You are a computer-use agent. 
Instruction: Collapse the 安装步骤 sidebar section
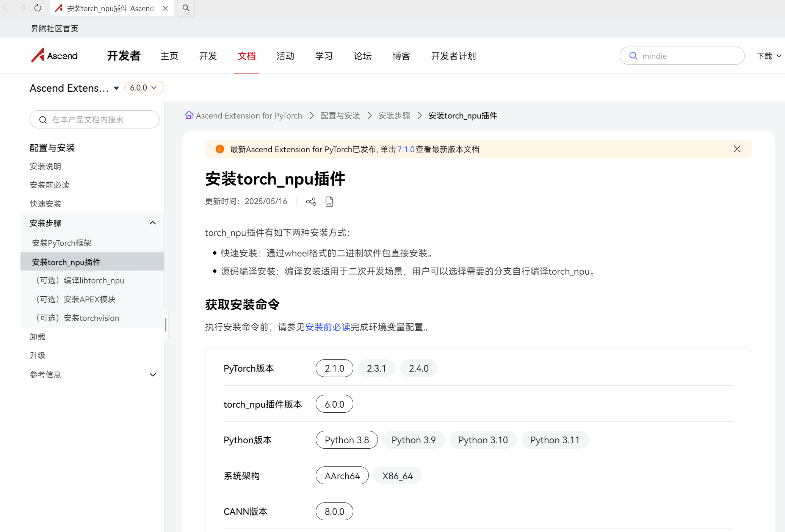tap(153, 223)
